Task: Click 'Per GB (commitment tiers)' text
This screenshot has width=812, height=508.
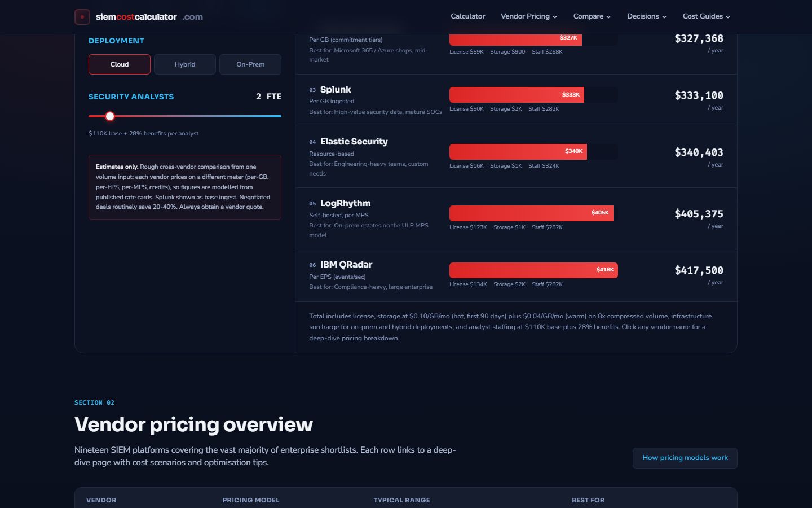Action: tap(346, 40)
